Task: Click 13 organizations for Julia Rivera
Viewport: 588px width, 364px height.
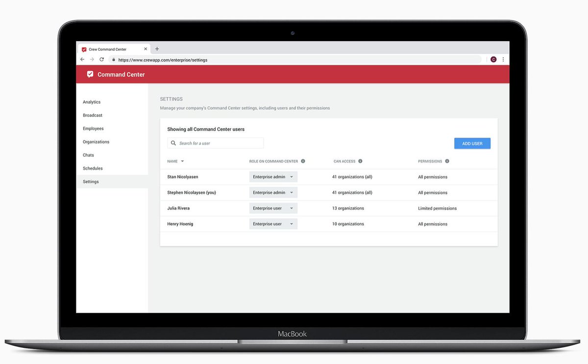Action: coord(348,208)
